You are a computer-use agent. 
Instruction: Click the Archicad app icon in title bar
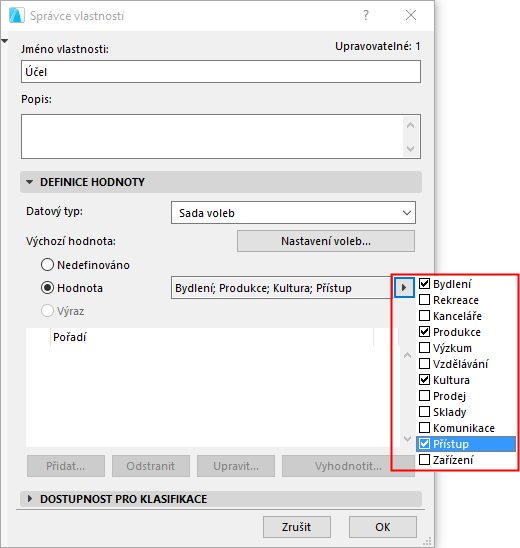17,16
